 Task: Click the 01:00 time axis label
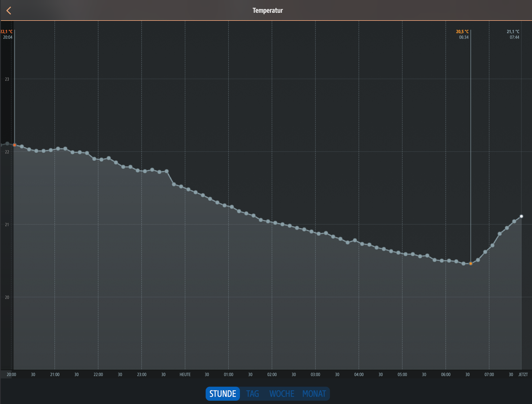pyautogui.click(x=228, y=375)
